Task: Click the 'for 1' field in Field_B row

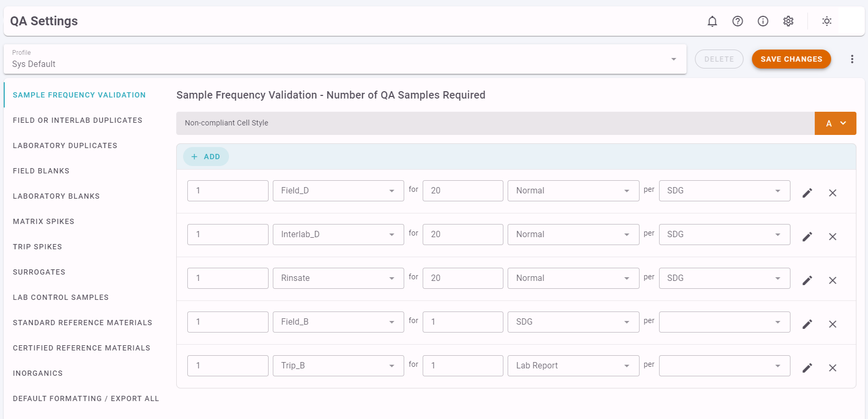Action: click(463, 322)
